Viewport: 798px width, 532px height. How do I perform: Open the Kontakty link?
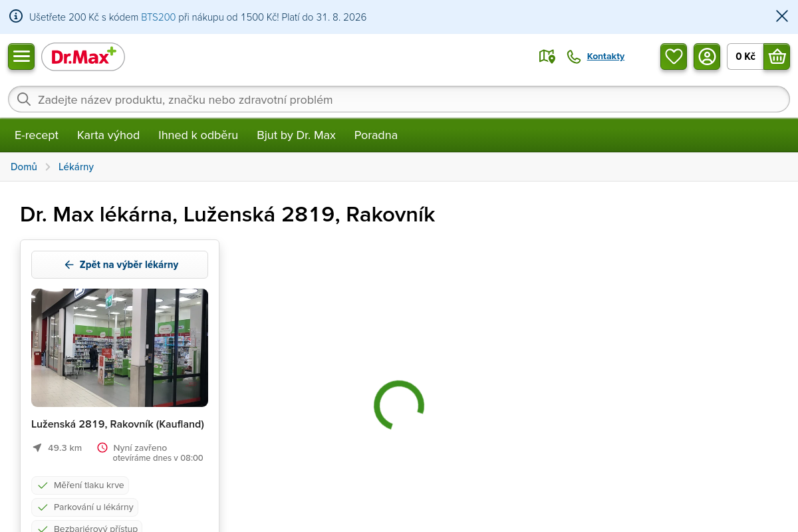click(606, 57)
